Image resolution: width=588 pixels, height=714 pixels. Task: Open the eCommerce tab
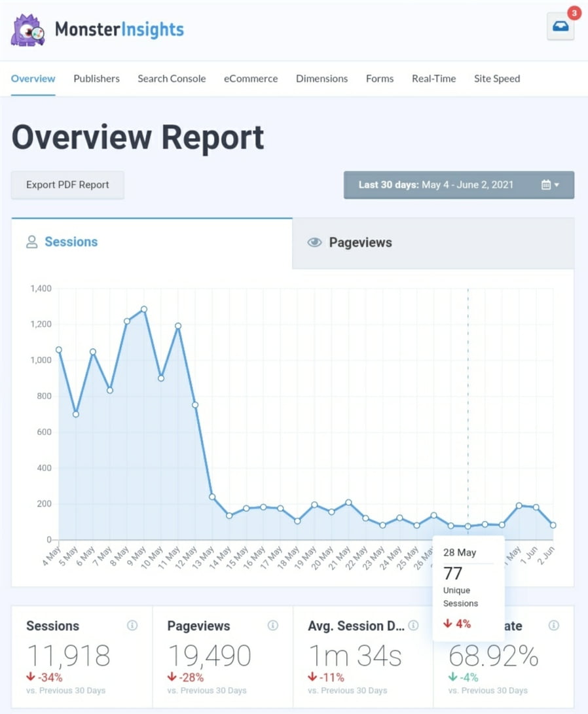[x=251, y=79]
